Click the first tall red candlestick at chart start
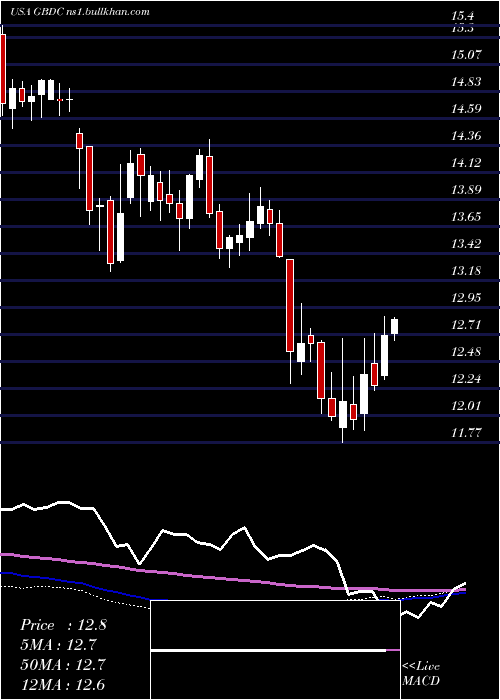Image resolution: width=500 pixels, height=700 pixels. (x=3, y=69)
